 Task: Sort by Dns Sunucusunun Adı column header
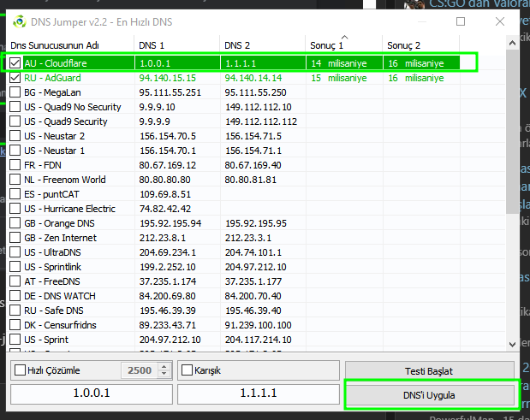pyautogui.click(x=70, y=45)
